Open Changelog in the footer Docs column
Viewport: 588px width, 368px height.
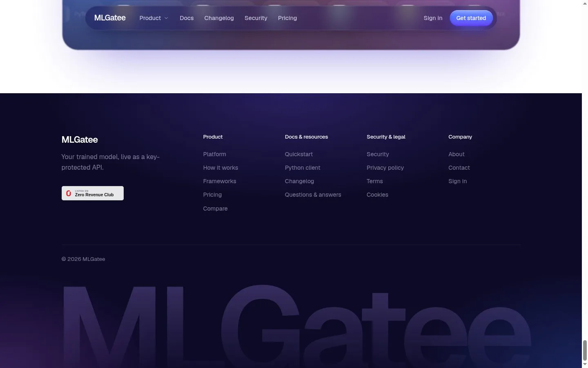pyautogui.click(x=299, y=181)
